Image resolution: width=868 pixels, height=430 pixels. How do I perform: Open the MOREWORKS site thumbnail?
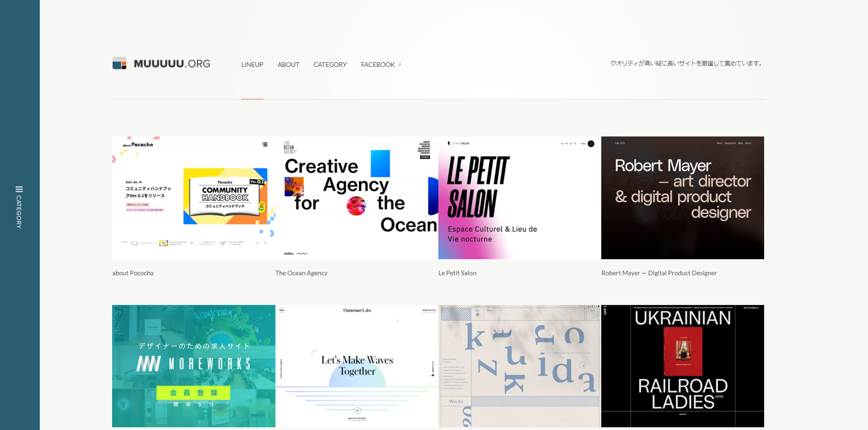194,366
